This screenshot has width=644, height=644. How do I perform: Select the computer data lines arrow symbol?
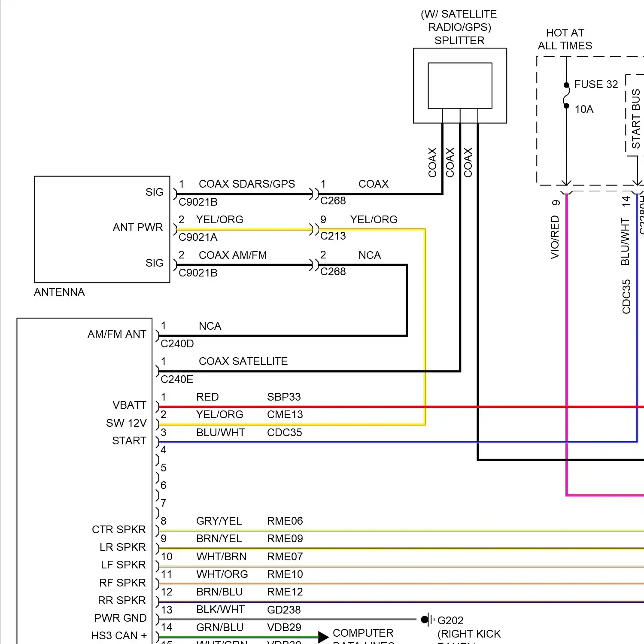322,636
